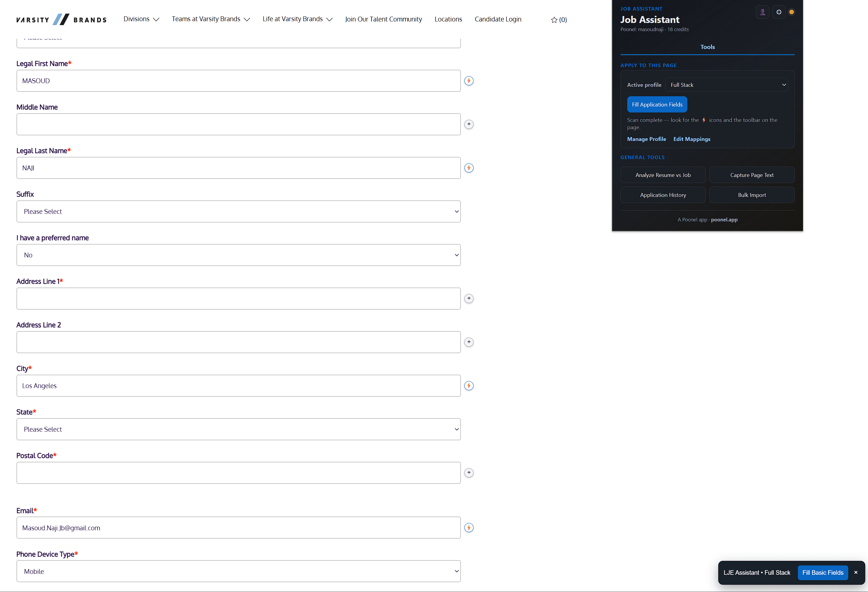This screenshot has height=592, width=868.
Task: Open the Active profile Full Stack dropdown
Action: tap(726, 85)
